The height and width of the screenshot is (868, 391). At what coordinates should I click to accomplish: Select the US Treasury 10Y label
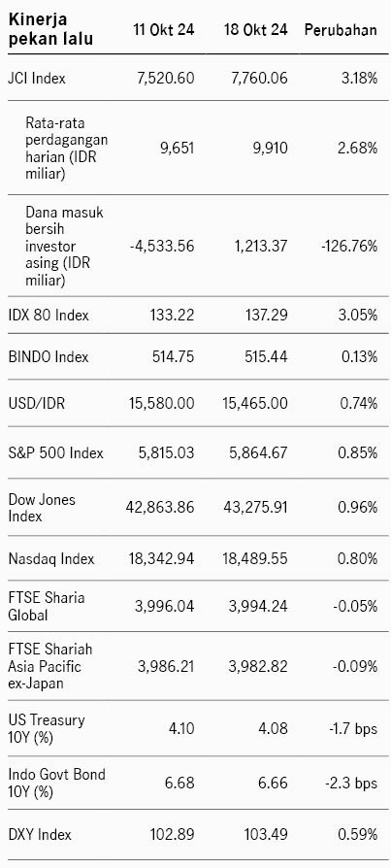tap(46, 728)
